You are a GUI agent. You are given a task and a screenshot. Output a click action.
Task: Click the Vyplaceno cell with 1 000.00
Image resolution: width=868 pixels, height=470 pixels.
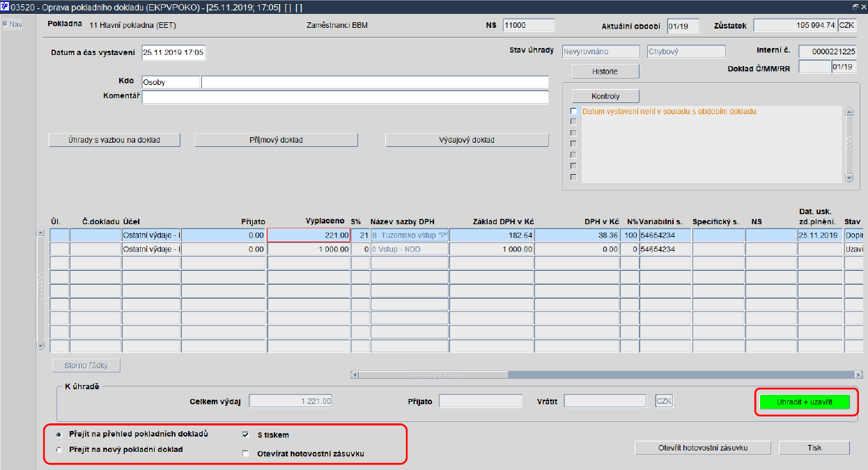click(x=309, y=249)
